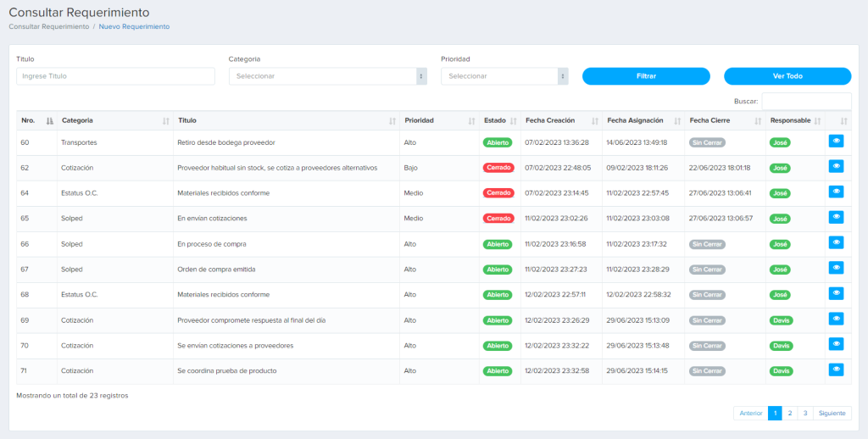The height and width of the screenshot is (439, 868).
Task: Click close date '22/06/2023 18:01:18'
Action: tap(720, 168)
